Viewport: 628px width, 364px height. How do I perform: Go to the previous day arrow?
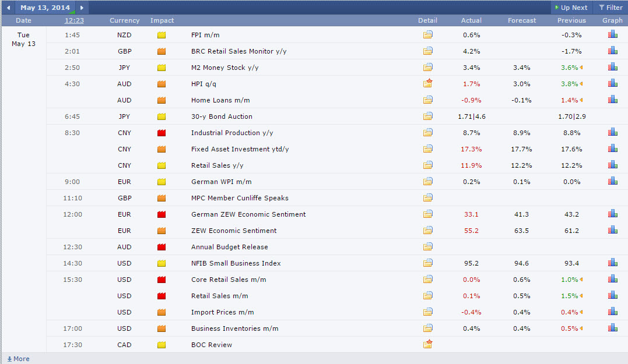click(8, 8)
